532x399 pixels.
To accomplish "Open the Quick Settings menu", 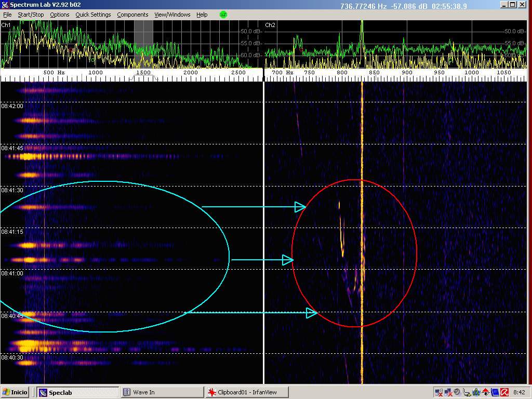I will click(93, 15).
